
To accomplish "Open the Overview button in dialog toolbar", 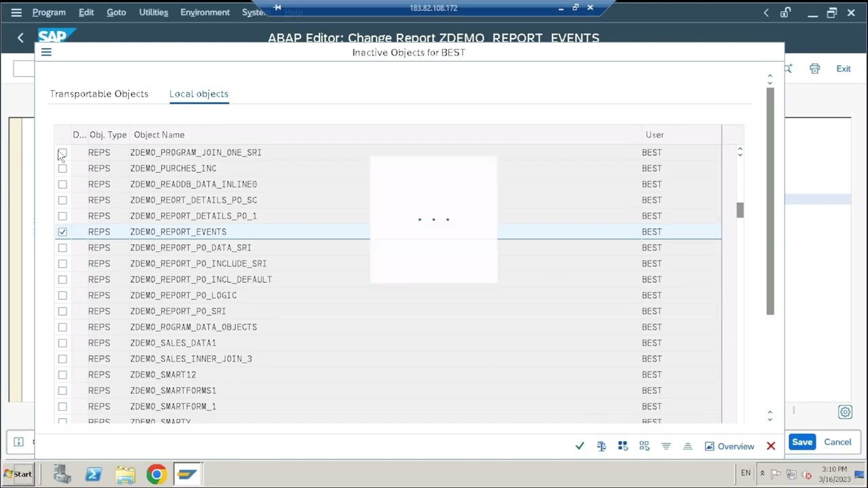I will click(x=730, y=446).
